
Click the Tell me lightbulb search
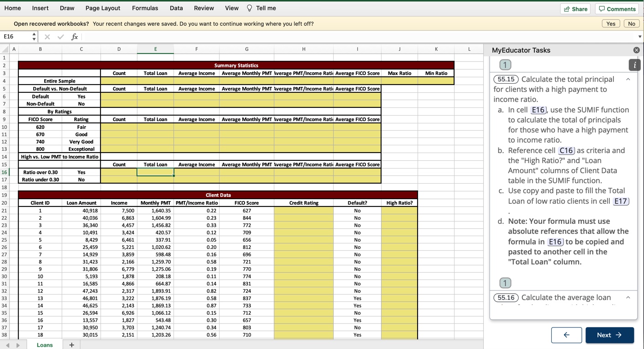(x=261, y=8)
